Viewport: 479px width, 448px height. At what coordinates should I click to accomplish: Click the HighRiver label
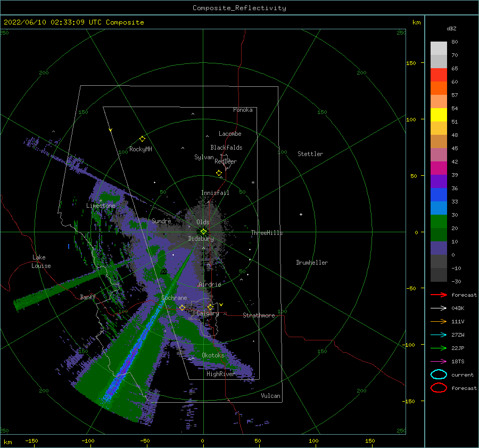tap(220, 374)
